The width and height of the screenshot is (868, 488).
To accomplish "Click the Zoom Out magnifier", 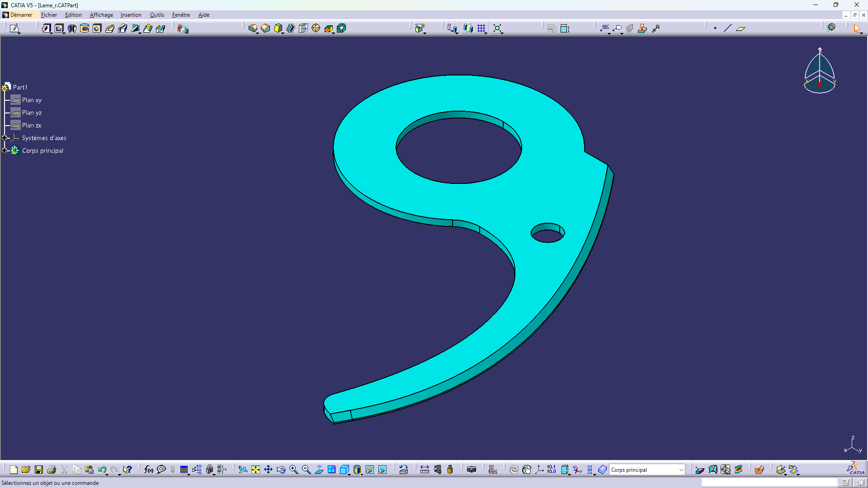I will pos(306,470).
